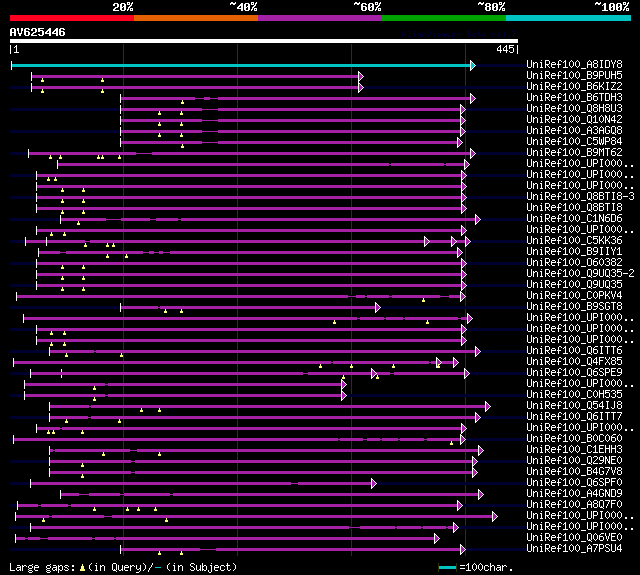640x575 pixels.
Task: Open hit UniRef100_Q6SPE9
Action: [x=574, y=373]
